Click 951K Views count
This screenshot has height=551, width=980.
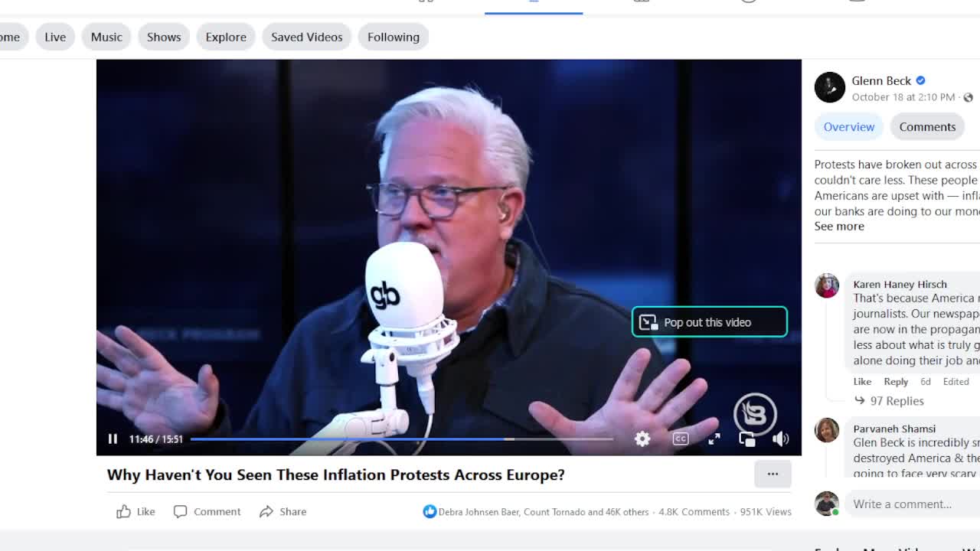[766, 512]
